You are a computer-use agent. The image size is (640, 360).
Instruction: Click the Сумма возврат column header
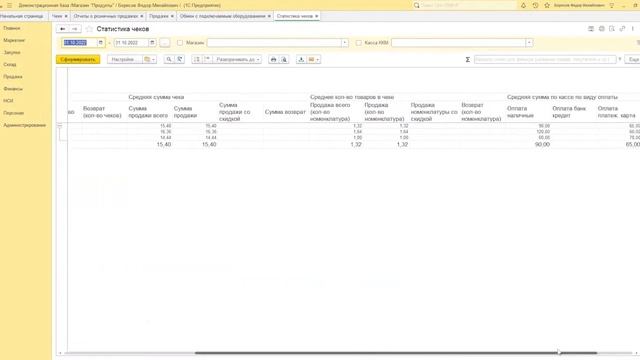(285, 112)
